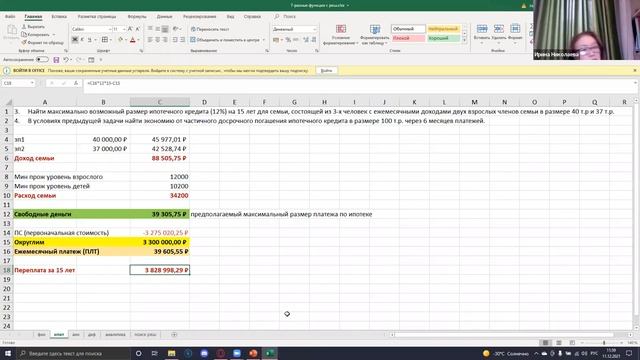The image size is (640, 360).
Task: Open the Name Box dropdown arrow
Action: 32,83
